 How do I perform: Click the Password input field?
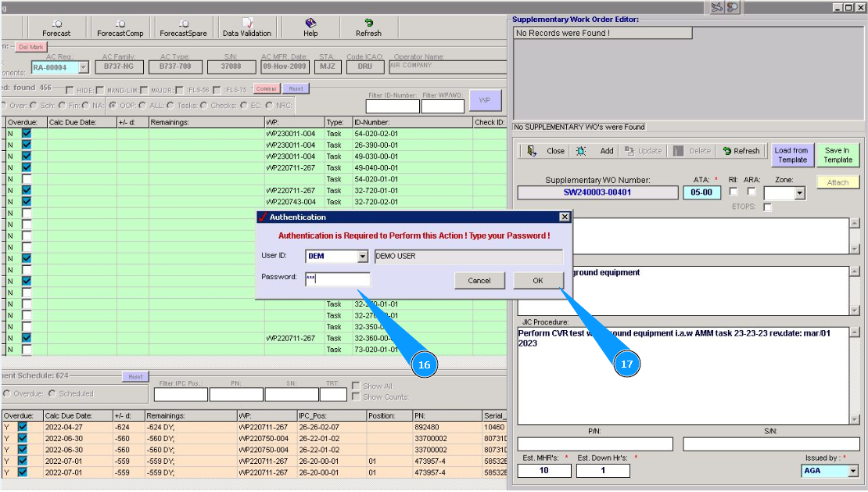pos(338,279)
